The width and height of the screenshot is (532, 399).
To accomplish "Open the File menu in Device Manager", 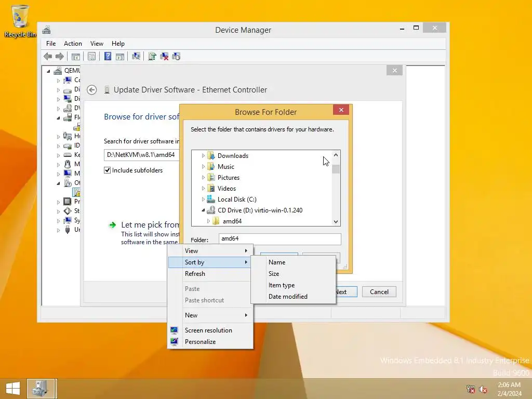I will [x=51, y=44].
